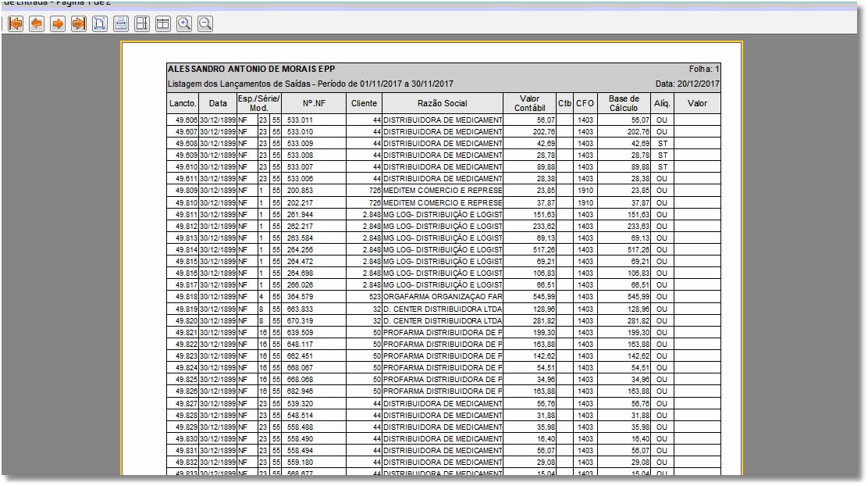
Task: Click value 233,62 in Valor Contábil
Action: tap(543, 226)
